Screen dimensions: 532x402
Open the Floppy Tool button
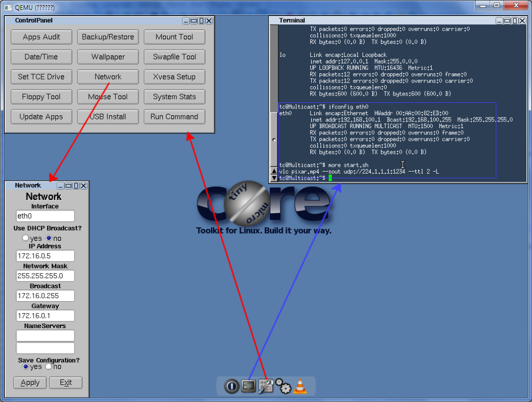[41, 97]
